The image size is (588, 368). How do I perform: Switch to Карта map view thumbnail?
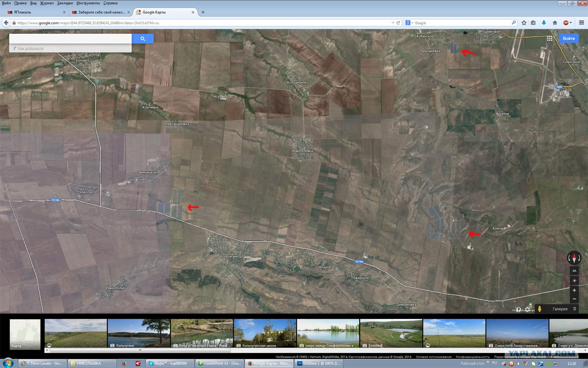25,334
